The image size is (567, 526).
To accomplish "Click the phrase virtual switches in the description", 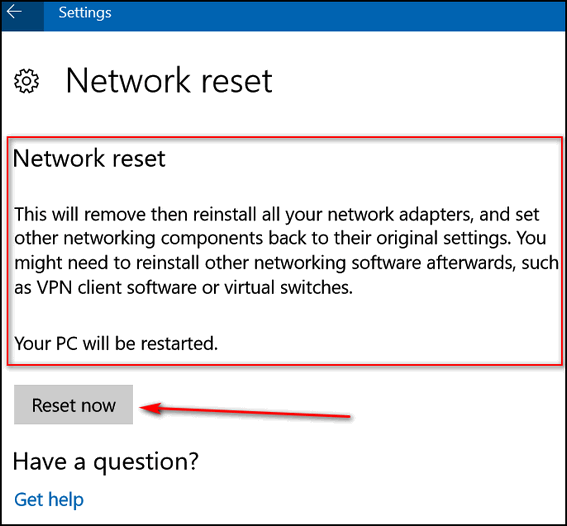I will tap(288, 288).
